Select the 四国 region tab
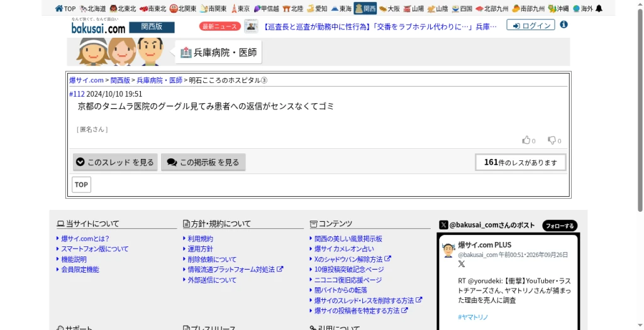Viewport: 644px width, 330px height. (x=462, y=8)
